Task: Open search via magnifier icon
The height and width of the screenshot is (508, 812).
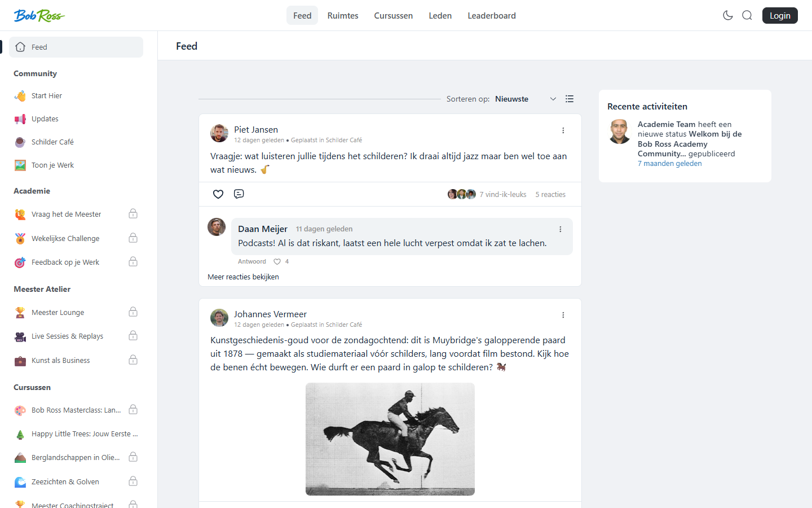Action: point(747,15)
